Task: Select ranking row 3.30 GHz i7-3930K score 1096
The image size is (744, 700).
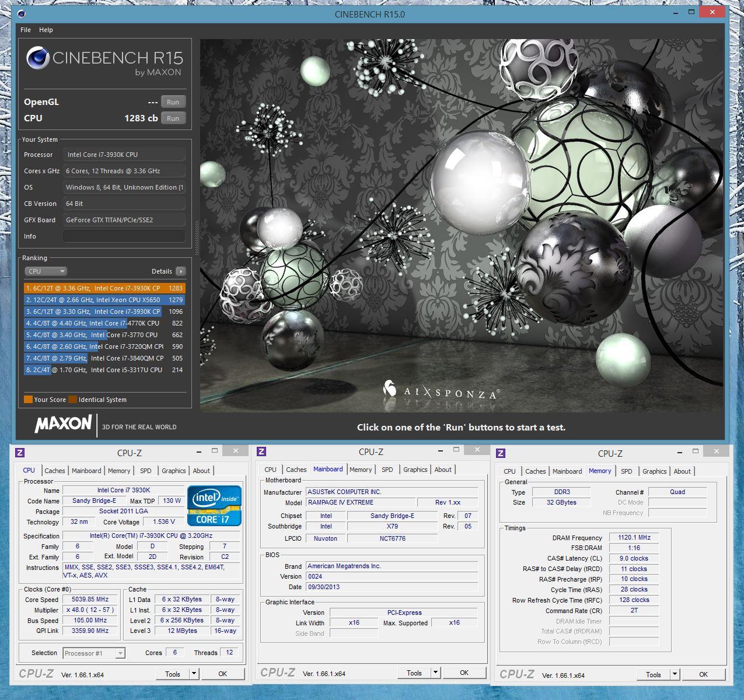Action: pyautogui.click(x=104, y=311)
